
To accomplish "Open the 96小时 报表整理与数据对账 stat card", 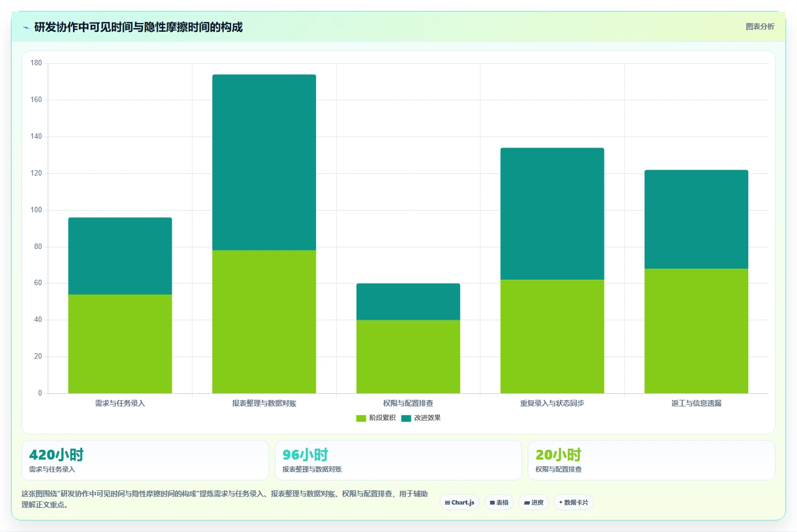I will point(398,460).
